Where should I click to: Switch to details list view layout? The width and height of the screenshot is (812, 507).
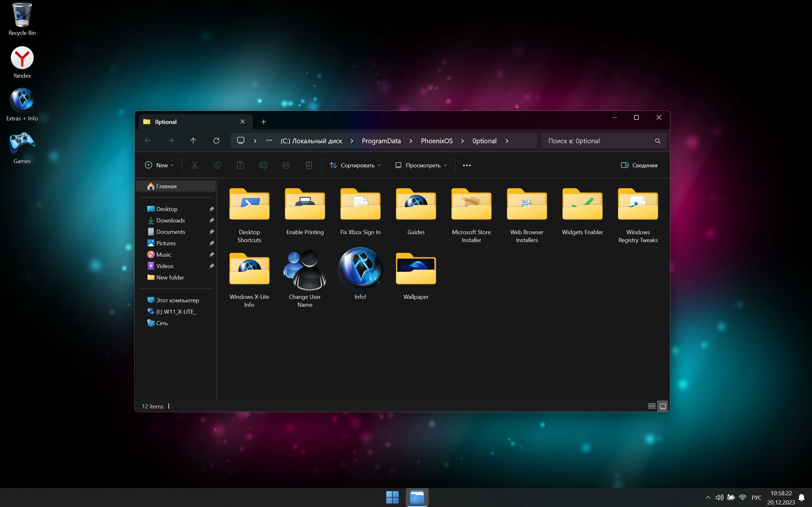tap(652, 406)
